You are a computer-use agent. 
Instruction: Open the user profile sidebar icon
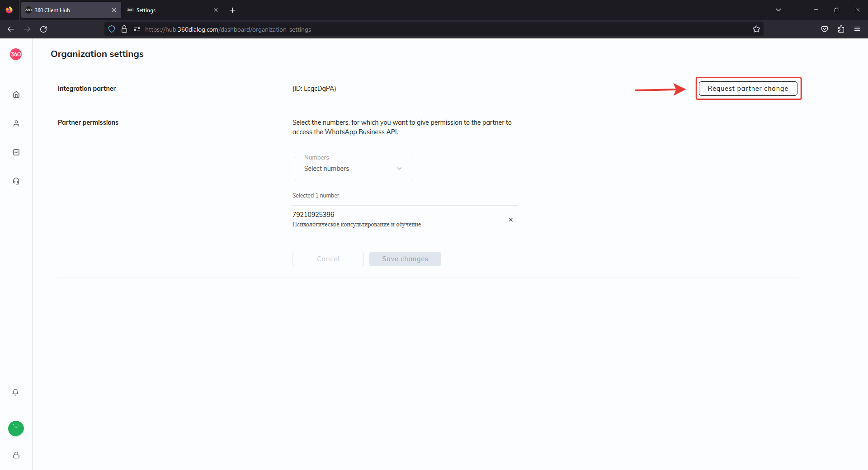point(16,123)
